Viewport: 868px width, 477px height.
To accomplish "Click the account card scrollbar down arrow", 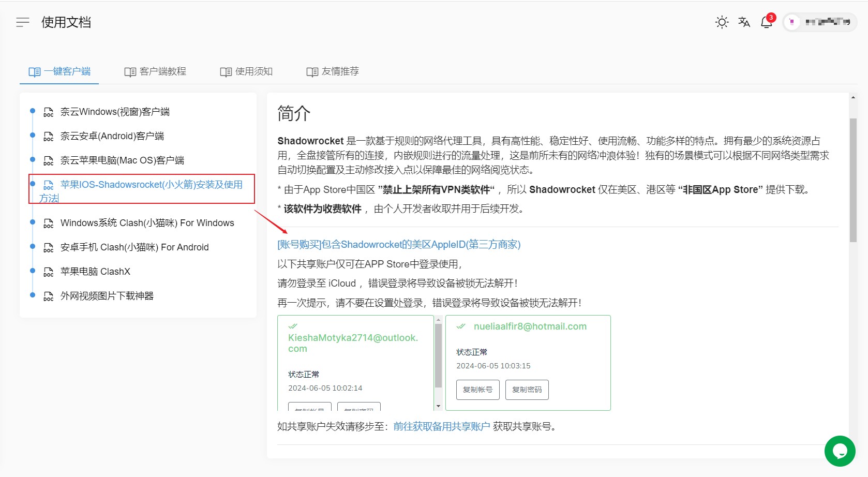I will click(x=438, y=407).
